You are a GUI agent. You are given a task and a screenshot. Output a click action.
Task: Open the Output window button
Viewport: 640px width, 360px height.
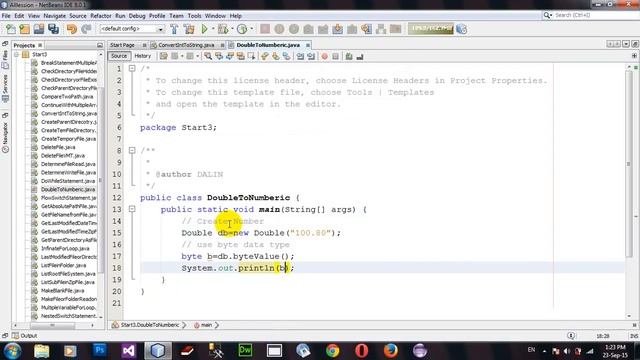click(x=24, y=336)
